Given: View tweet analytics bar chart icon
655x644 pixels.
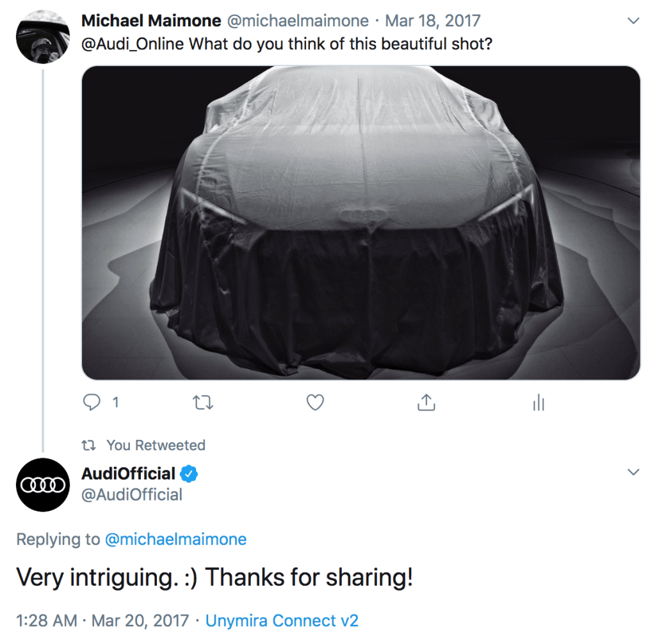Looking at the screenshot, I should [538, 402].
